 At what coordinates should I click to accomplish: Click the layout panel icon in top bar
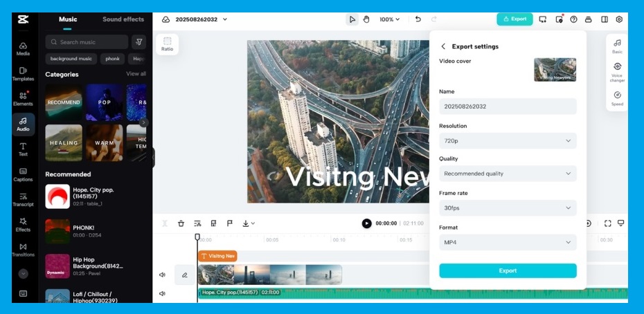604,19
